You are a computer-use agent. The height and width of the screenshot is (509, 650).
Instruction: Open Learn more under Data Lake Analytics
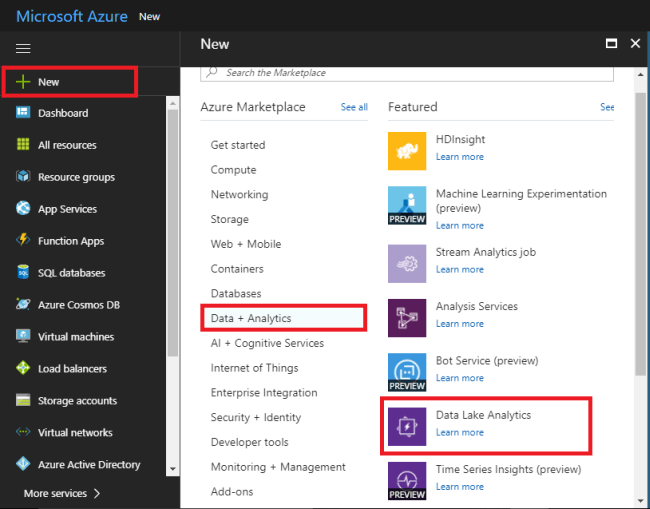coord(459,432)
